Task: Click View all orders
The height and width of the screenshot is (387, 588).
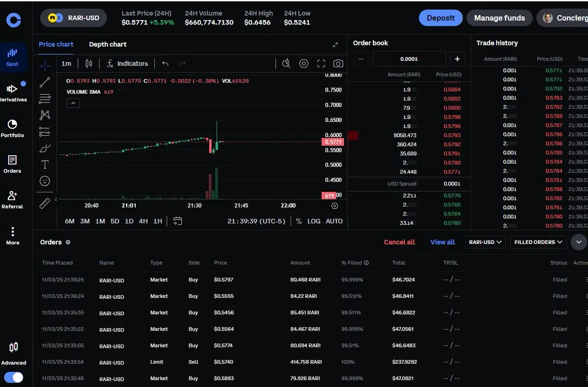Action: [442, 242]
